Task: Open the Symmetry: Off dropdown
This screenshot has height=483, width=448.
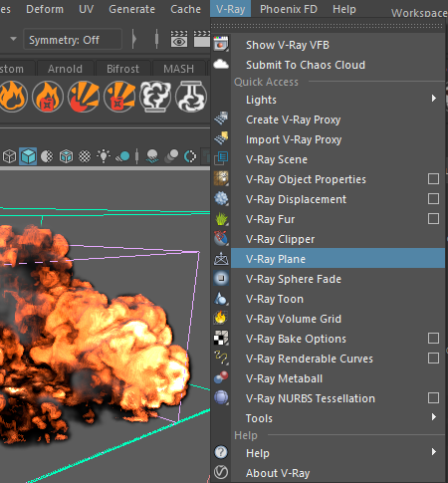Action: pyautogui.click(x=73, y=40)
